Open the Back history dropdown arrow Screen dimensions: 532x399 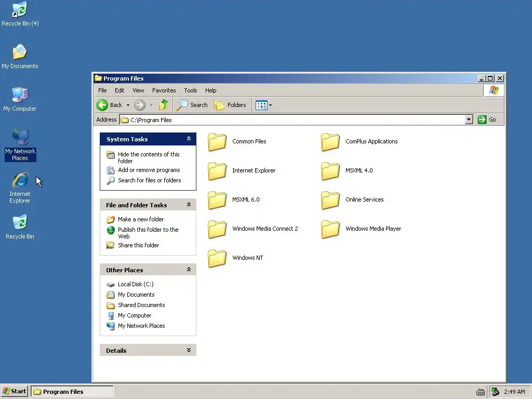point(128,105)
